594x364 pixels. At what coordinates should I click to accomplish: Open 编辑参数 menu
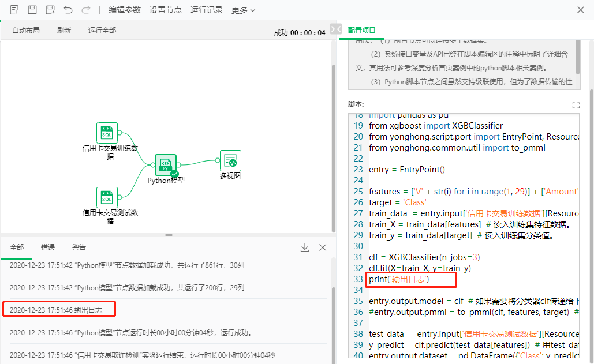[x=125, y=10]
